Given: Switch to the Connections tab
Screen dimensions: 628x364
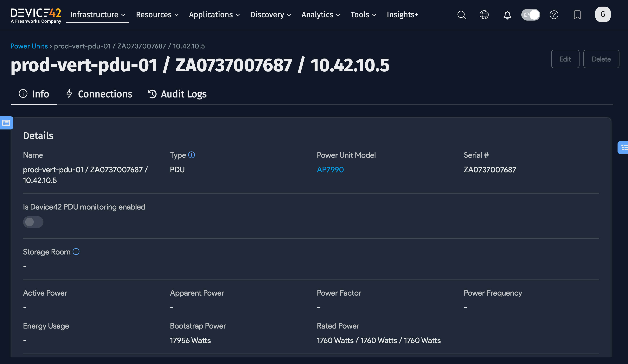Looking at the screenshot, I should (99, 94).
